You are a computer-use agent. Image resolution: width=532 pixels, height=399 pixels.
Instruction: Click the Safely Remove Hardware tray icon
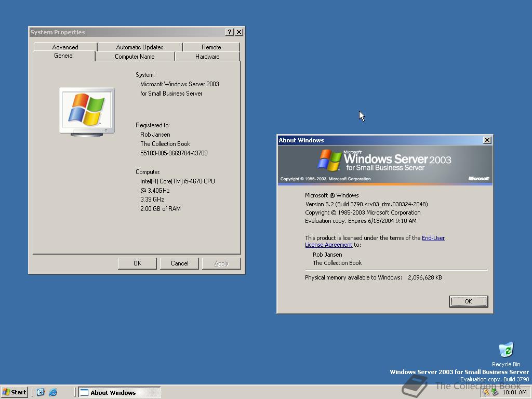(495, 393)
